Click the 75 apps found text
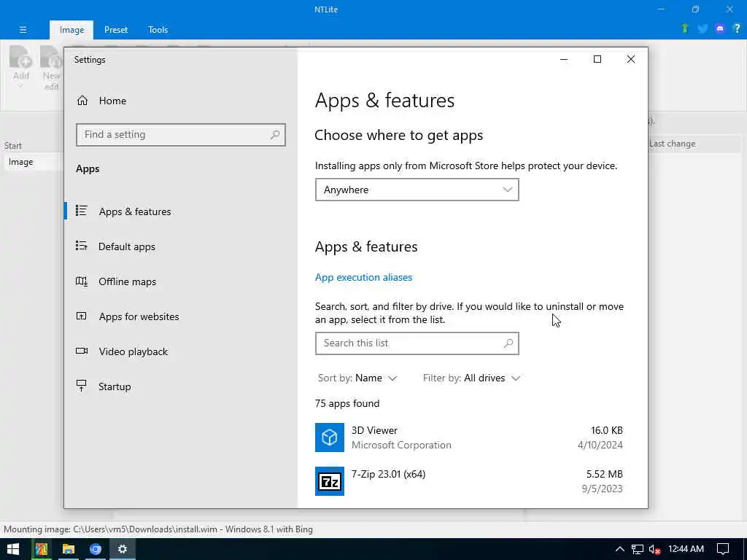Viewport: 747px width, 560px height. [x=347, y=403]
